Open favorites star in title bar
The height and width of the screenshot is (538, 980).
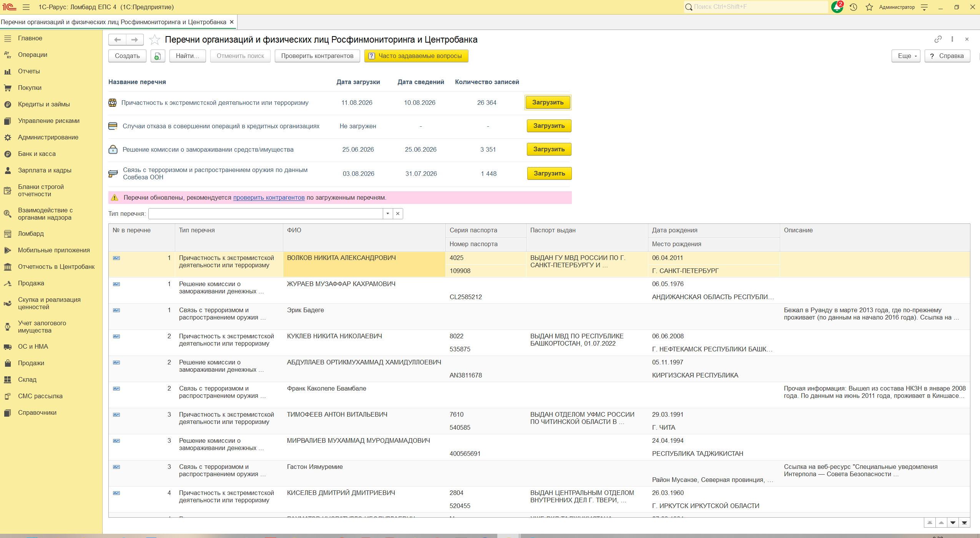[x=869, y=7]
